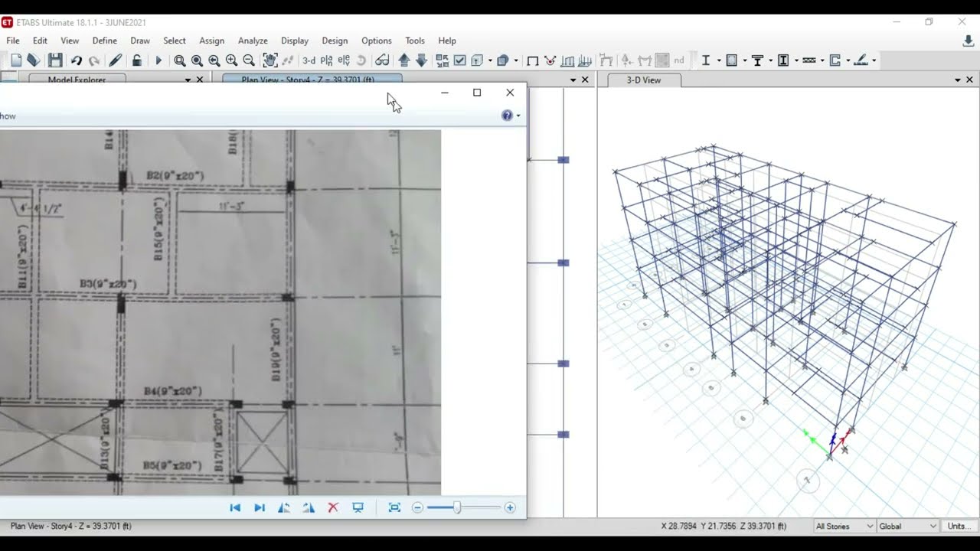The width and height of the screenshot is (980, 551).
Task: Start the slideshow in the photo viewer
Action: coord(358,507)
